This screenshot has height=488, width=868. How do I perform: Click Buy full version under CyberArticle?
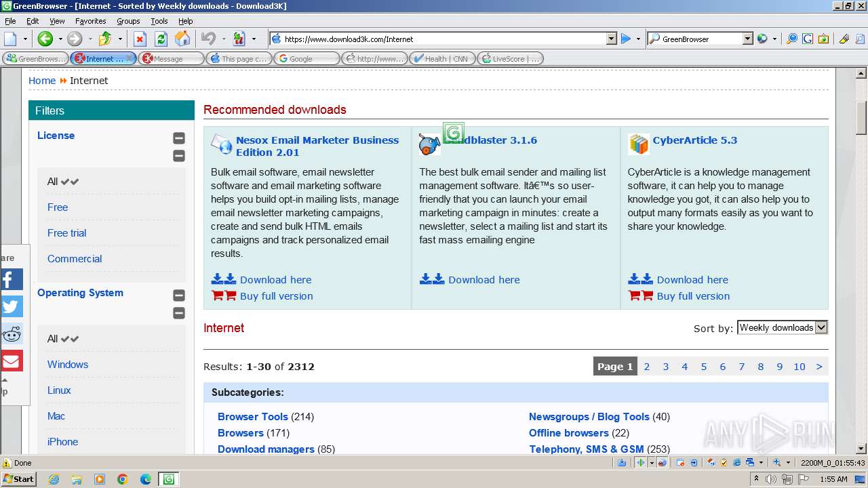pos(693,296)
